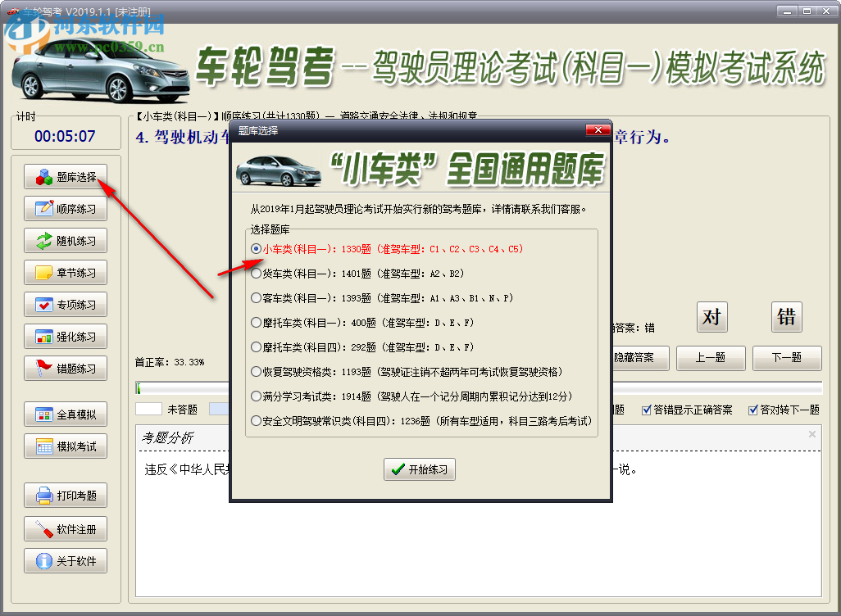
Task: Launch 全真模拟 full simulation mode
Action: point(66,414)
